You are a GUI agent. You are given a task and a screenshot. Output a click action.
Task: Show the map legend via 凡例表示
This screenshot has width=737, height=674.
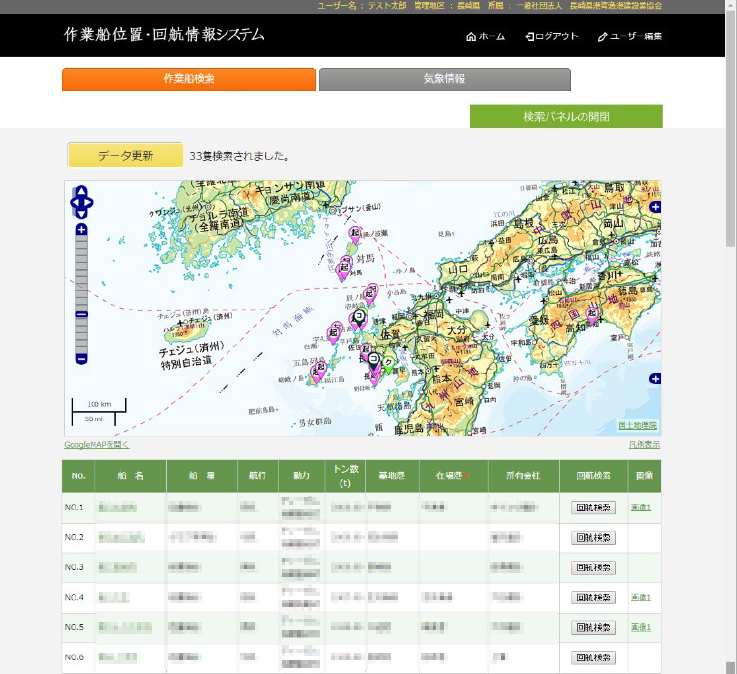(644, 445)
